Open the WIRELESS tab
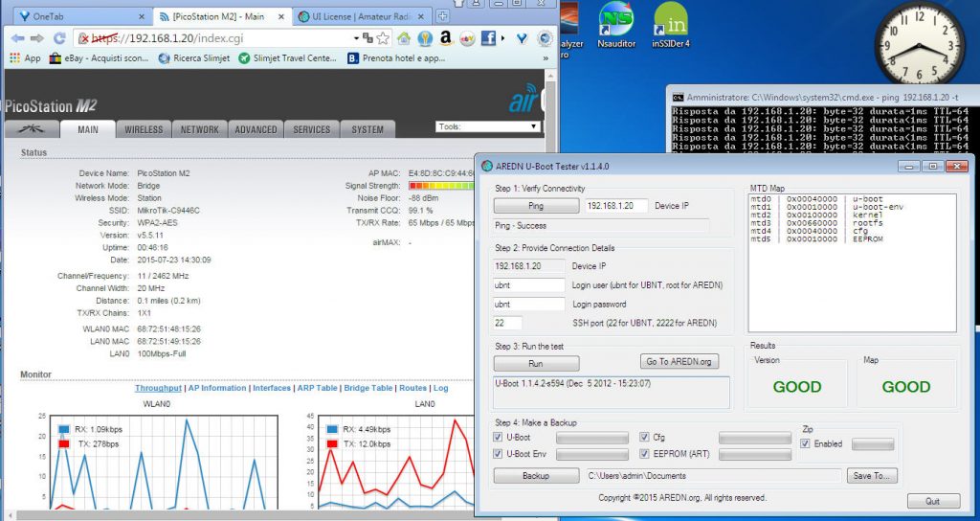 144,129
